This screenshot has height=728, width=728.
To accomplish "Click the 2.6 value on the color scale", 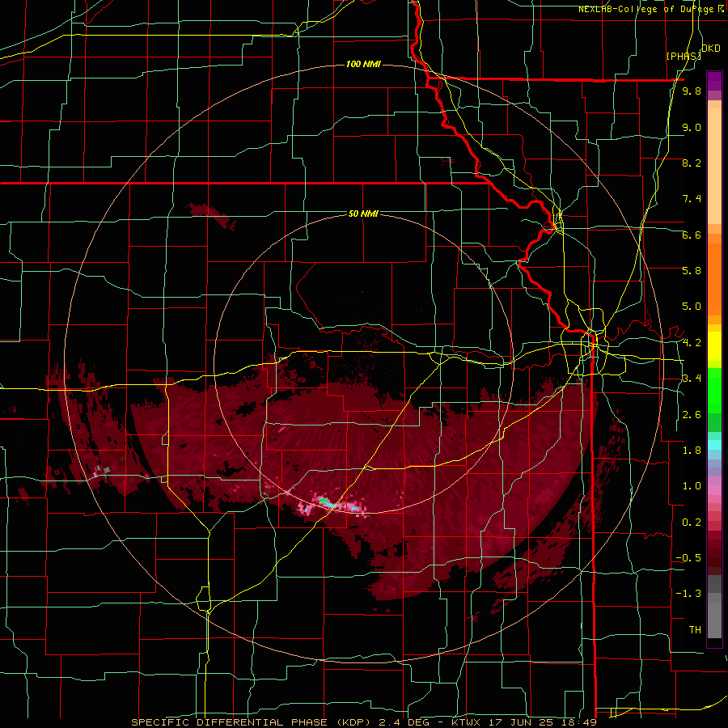I will click(x=692, y=415).
